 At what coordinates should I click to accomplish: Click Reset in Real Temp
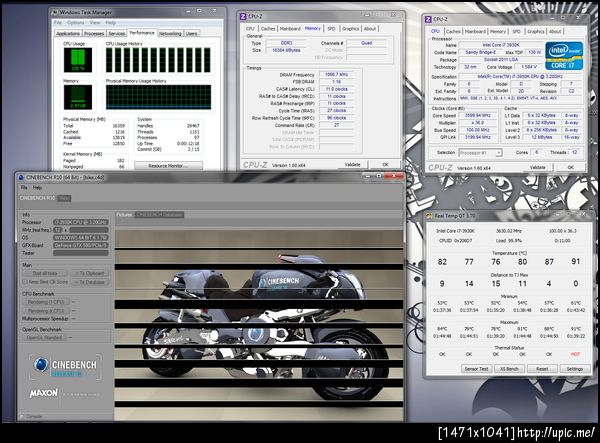[x=542, y=369]
